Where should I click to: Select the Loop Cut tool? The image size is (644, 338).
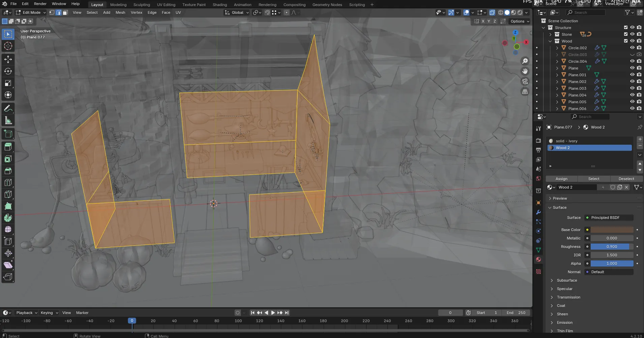point(8,182)
